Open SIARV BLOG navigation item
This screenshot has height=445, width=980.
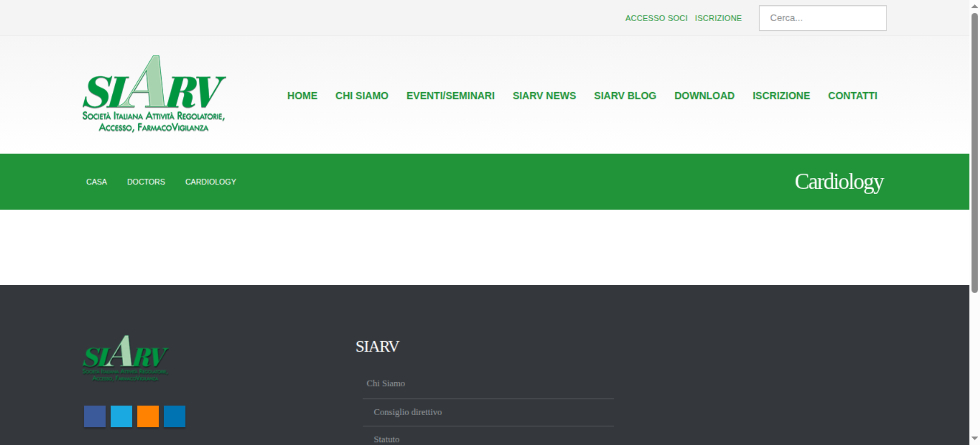(625, 96)
